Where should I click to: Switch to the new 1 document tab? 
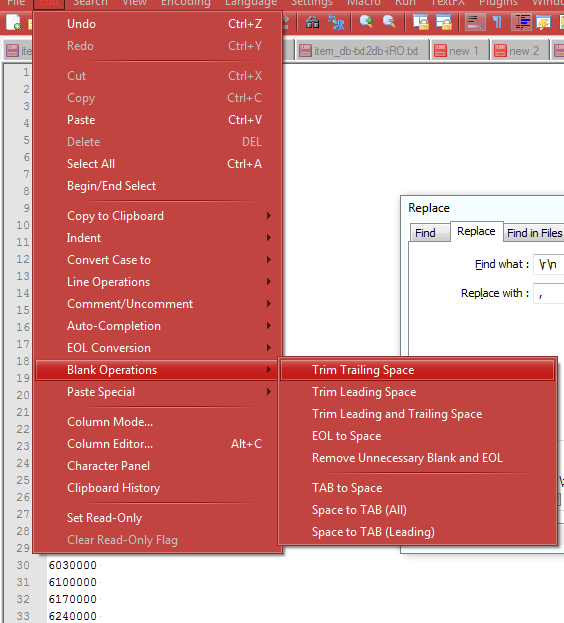(460, 51)
